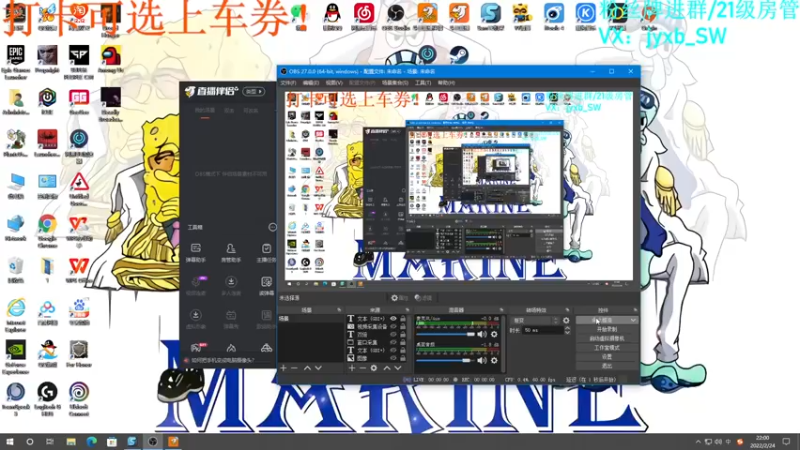Open the 编辑(E) menu in OBS

[x=311, y=83]
